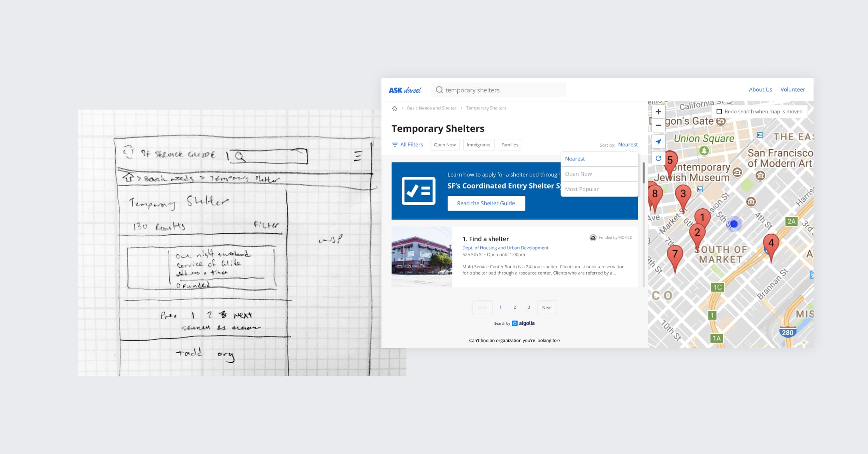This screenshot has width=868, height=454.
Task: Select map pin number 3
Action: pos(683,194)
